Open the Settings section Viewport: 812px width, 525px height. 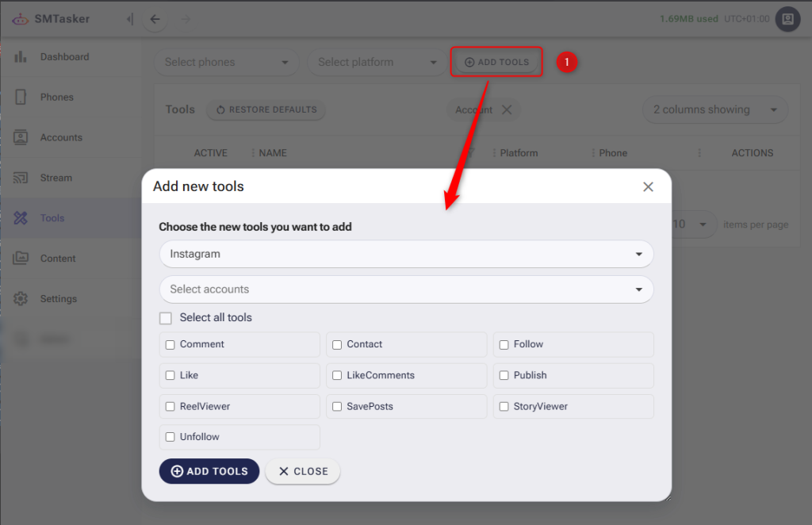point(20,299)
